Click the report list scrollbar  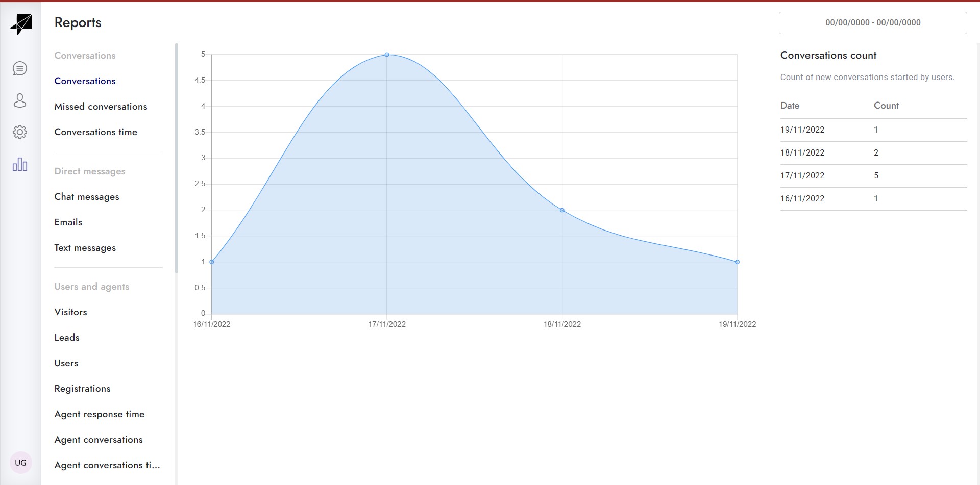click(177, 158)
